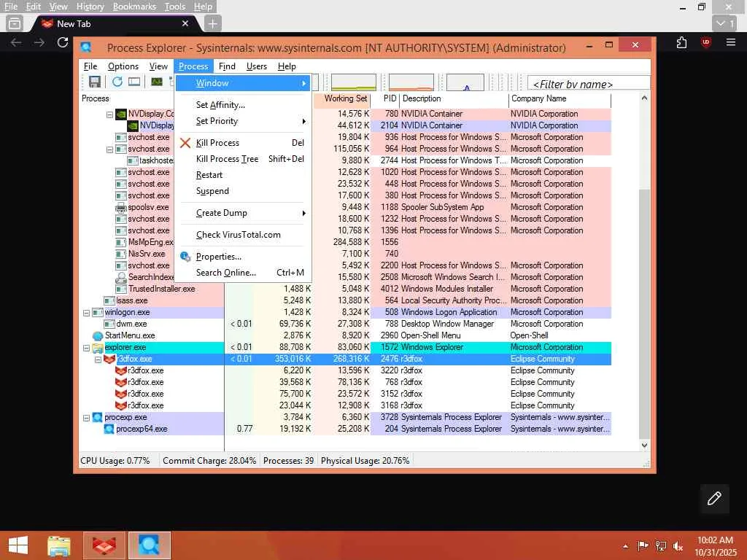Sort by PID column header
Image resolution: width=747 pixels, height=560 pixels.
click(385, 99)
